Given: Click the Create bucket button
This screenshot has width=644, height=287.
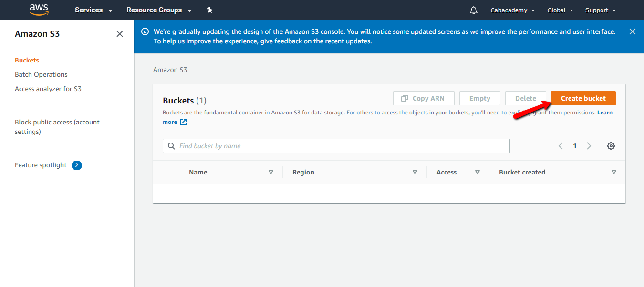Looking at the screenshot, I should (583, 98).
